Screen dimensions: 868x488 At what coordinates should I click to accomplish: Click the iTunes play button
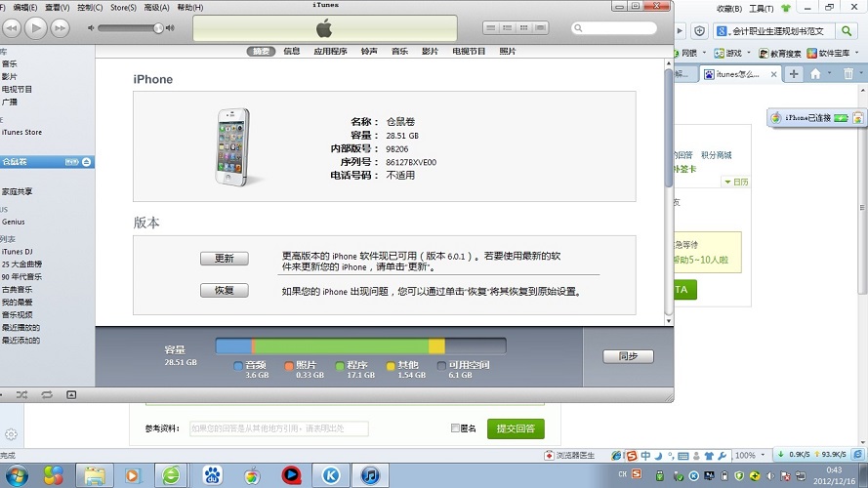pyautogui.click(x=36, y=27)
